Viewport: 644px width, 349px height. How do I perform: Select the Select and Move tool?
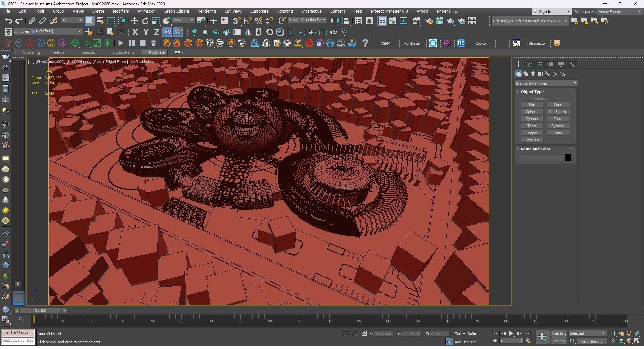(x=134, y=21)
